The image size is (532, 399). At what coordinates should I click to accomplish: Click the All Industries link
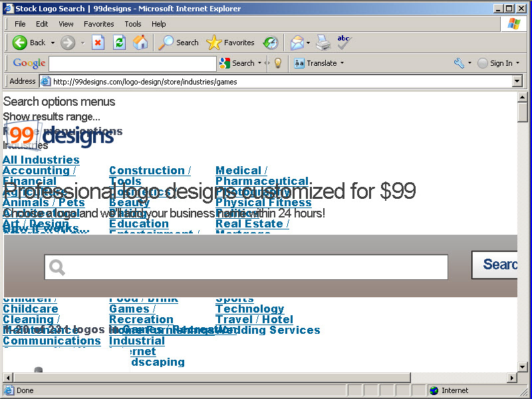pyautogui.click(x=41, y=160)
